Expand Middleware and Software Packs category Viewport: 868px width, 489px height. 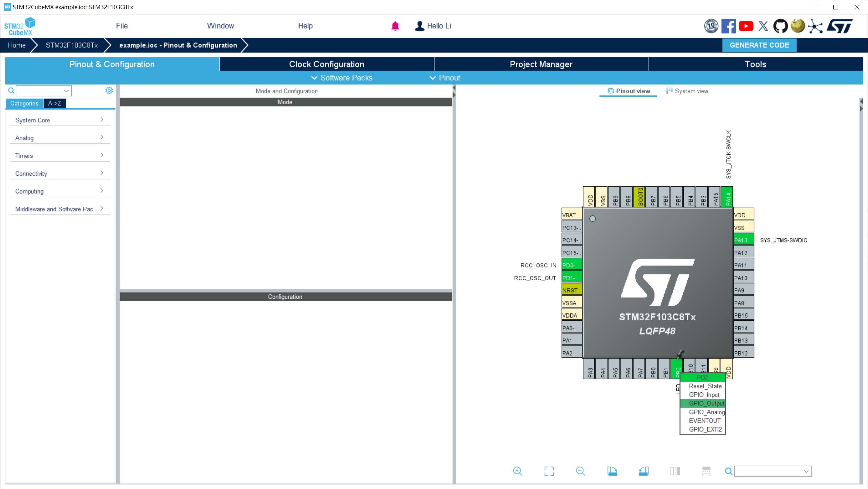click(x=60, y=209)
